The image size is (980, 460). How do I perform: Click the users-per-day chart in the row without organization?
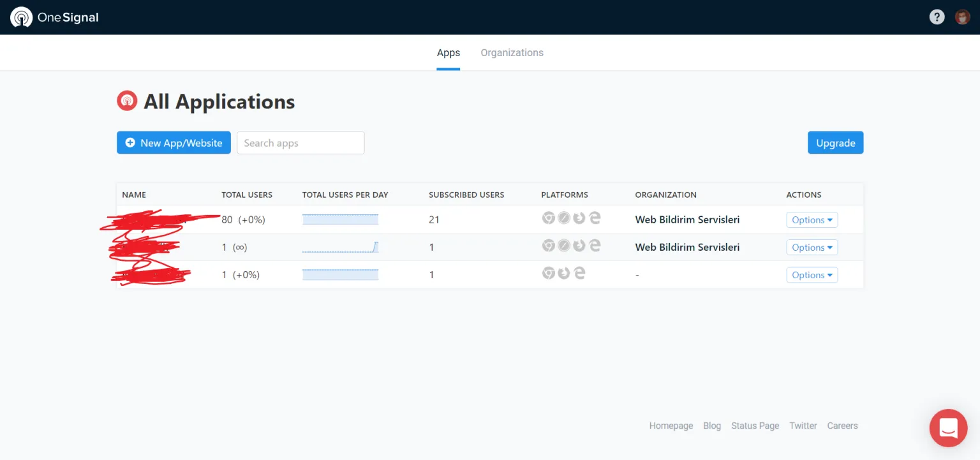(340, 274)
